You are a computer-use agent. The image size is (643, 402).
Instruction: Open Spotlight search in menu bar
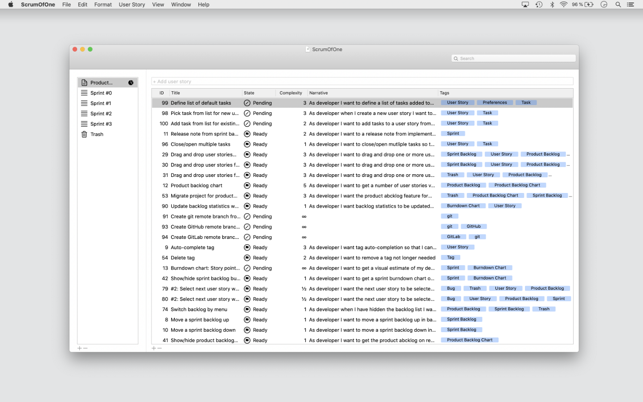coord(618,5)
